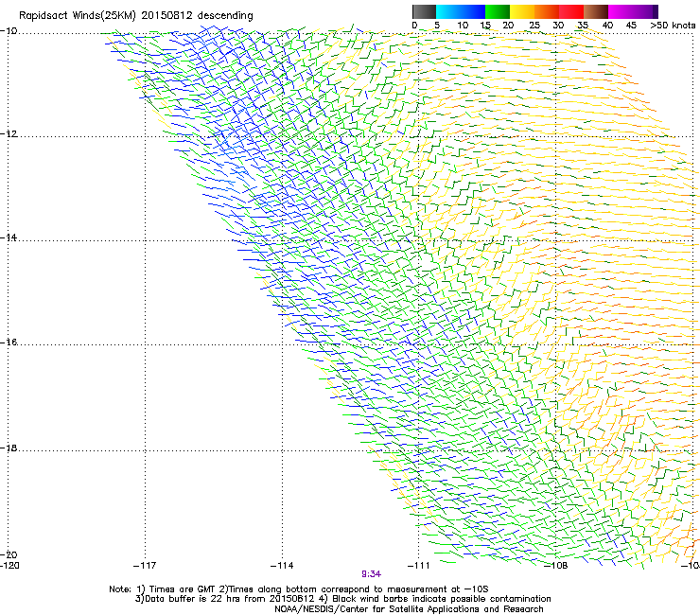Click the orange 25-30 knots color swatch
700x615 pixels.
coord(547,11)
